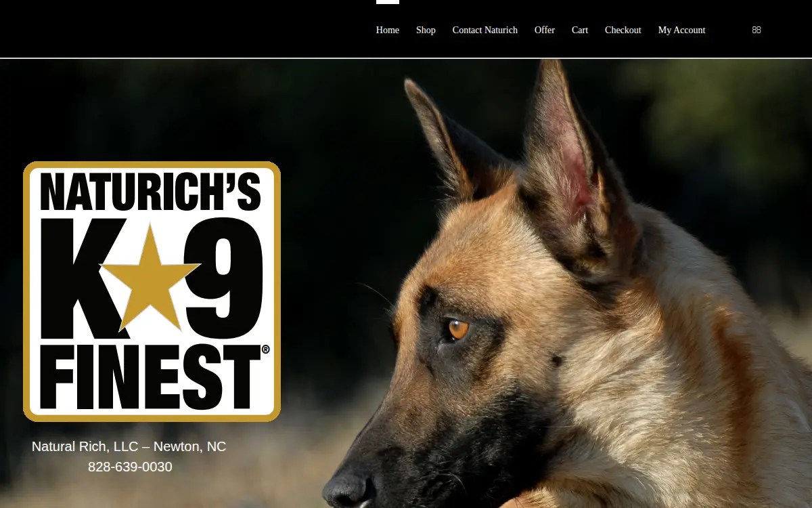Proceed to the Checkout link
812x508 pixels.
coord(623,30)
